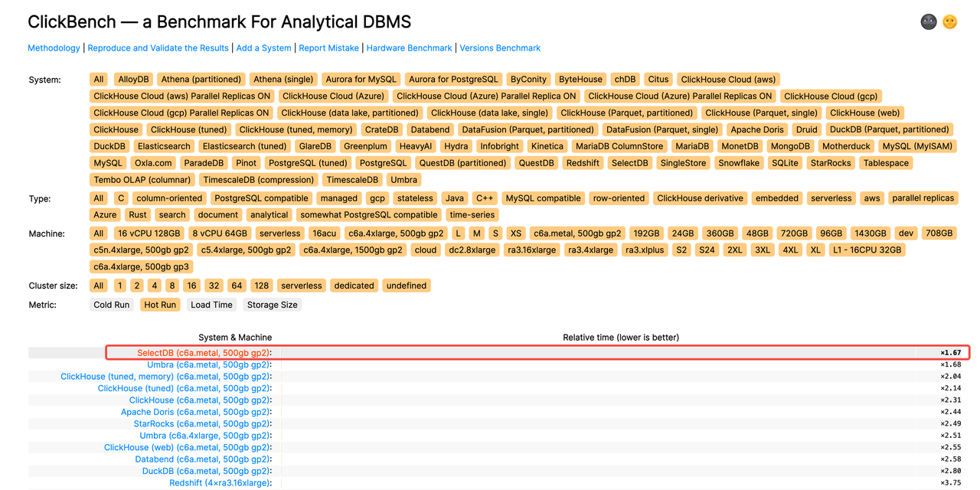
Task: Toggle the L1 - 16CPU 32GB filter
Action: click(x=866, y=251)
